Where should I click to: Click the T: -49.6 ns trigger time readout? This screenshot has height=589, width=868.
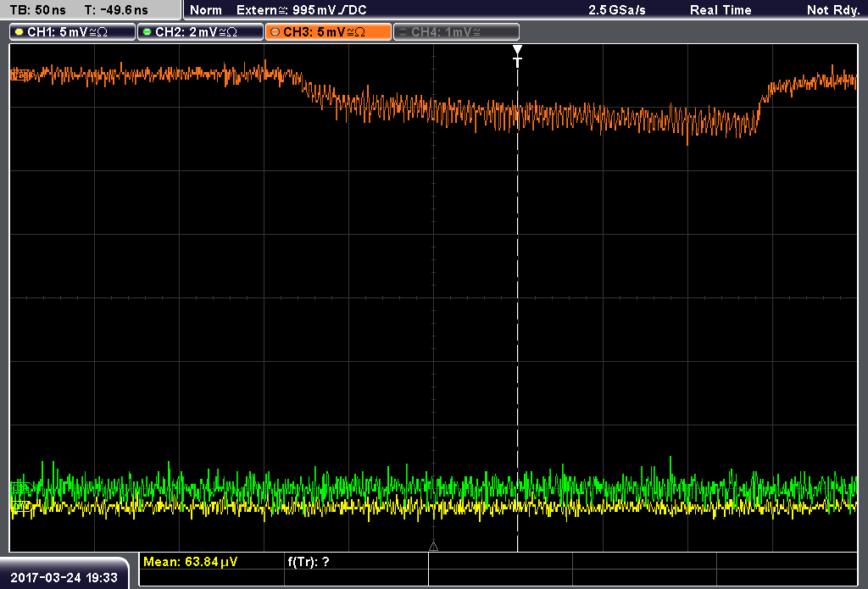(x=116, y=10)
